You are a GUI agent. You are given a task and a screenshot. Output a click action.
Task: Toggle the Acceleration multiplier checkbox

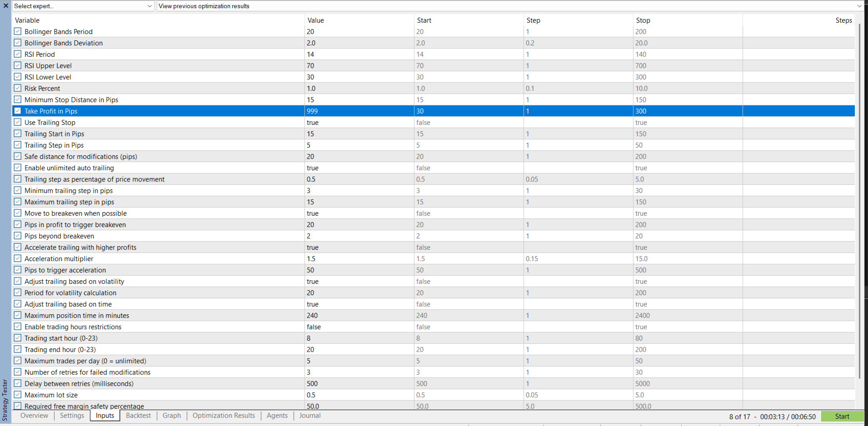[x=18, y=258]
